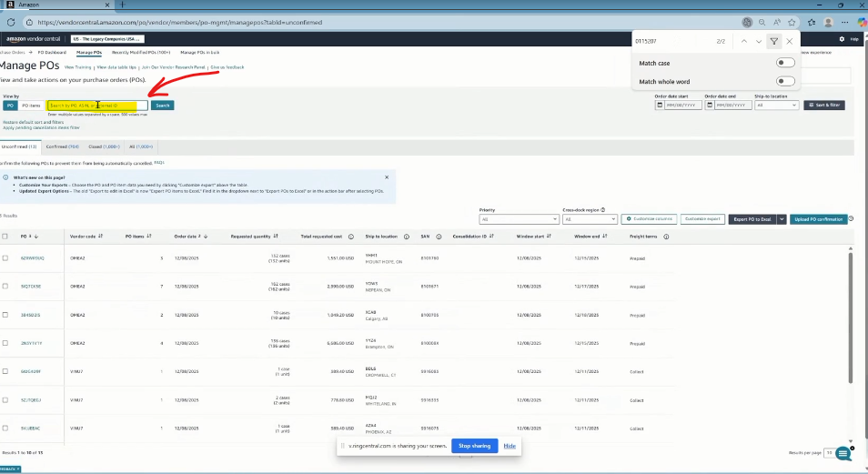Image resolution: width=868 pixels, height=474 pixels.
Task: Toggle the Match case switch
Action: 785,63
